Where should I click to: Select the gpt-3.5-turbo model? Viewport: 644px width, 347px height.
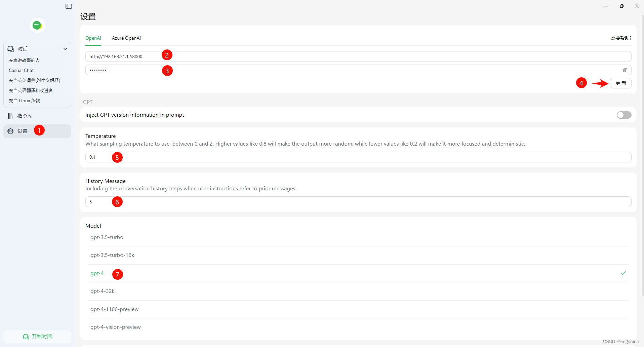(x=359, y=237)
